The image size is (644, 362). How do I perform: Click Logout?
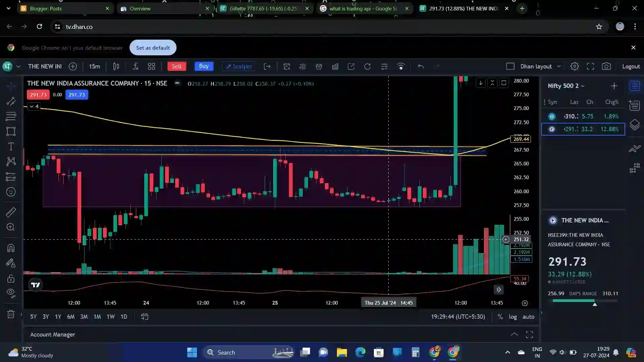[x=631, y=66]
